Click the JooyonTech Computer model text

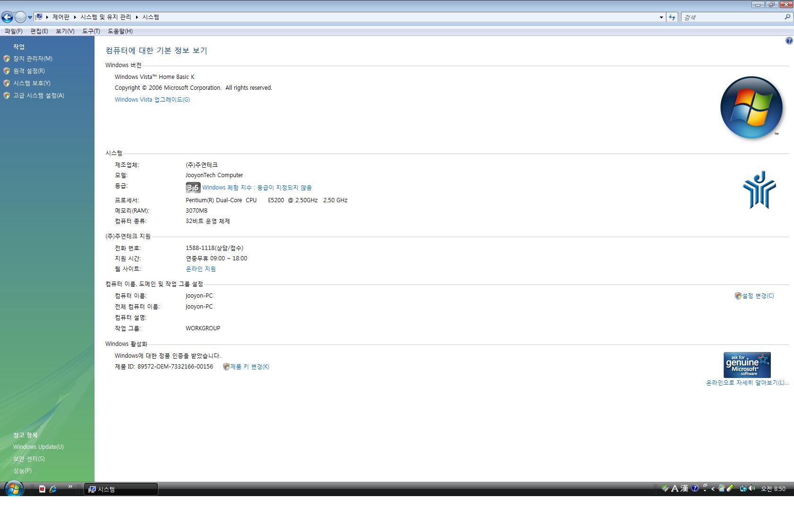coord(214,175)
